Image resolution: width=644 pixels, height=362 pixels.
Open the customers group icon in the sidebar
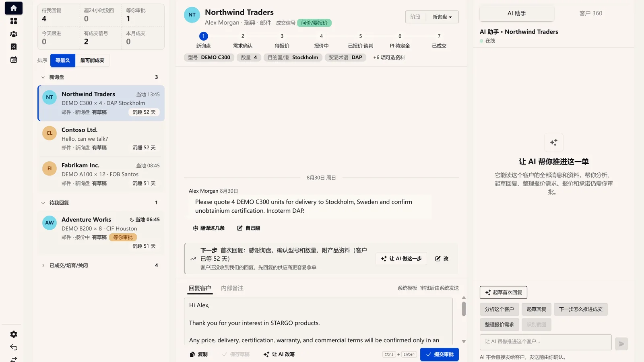[x=13, y=34]
